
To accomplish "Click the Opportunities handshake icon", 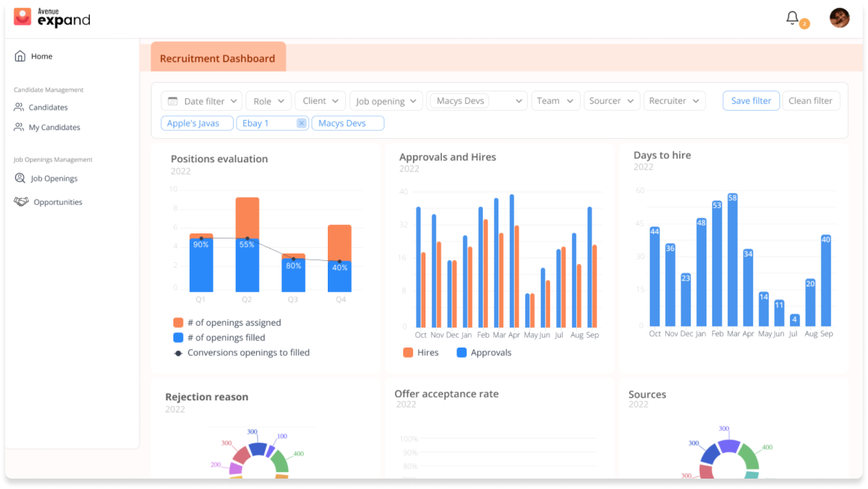I will [x=22, y=201].
